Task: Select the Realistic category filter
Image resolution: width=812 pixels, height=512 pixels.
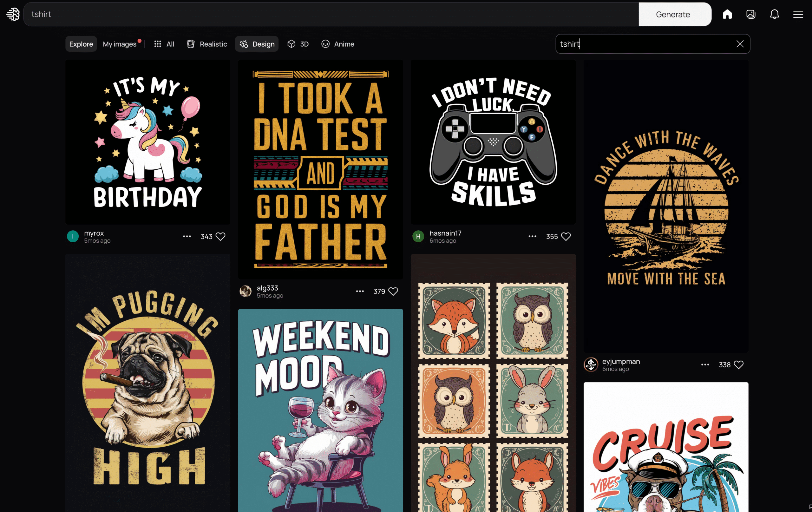Action: (207, 44)
